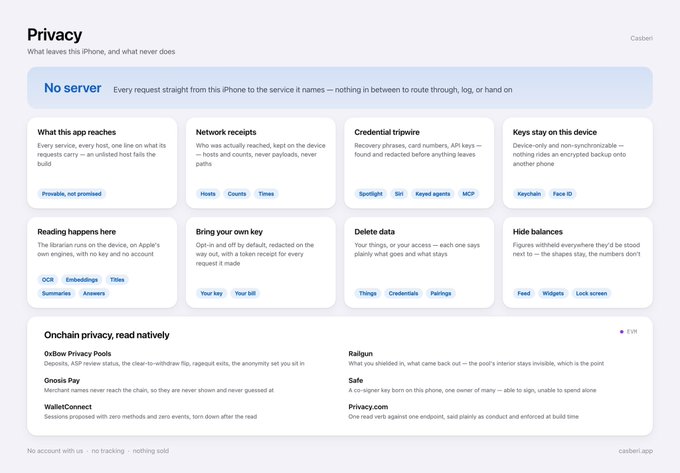Click the 'Credentials' tag
680x473 pixels.
pyautogui.click(x=403, y=294)
